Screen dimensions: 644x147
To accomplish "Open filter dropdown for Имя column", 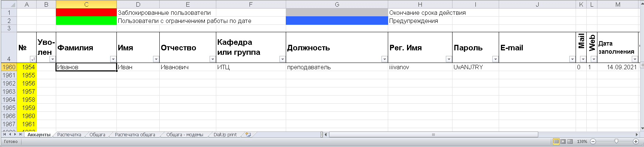I will click(156, 59).
